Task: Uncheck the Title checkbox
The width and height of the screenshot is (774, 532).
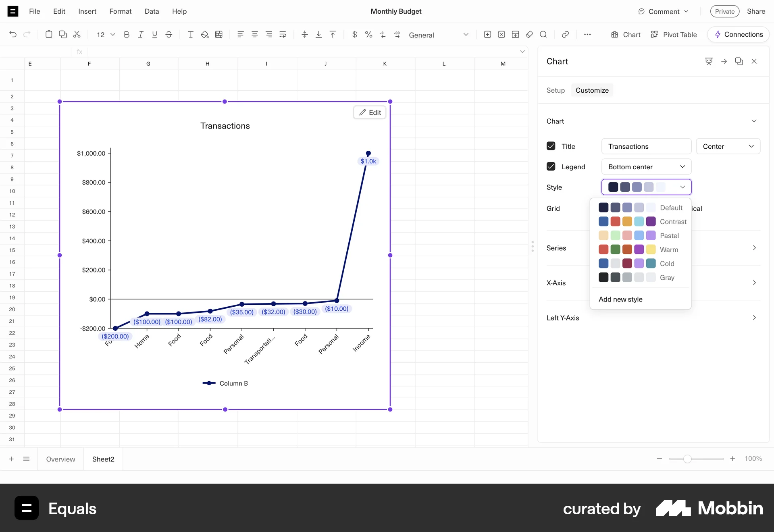Action: [x=551, y=146]
